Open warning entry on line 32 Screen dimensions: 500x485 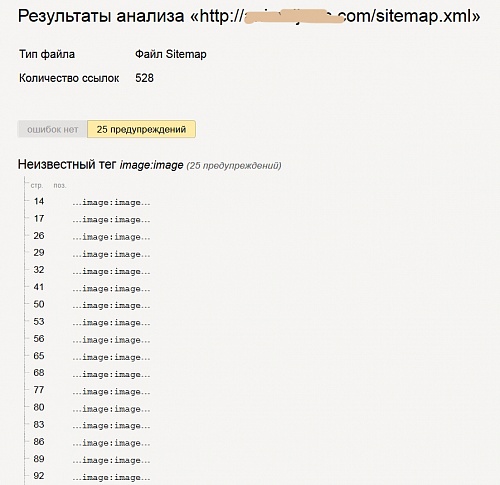[92, 270]
